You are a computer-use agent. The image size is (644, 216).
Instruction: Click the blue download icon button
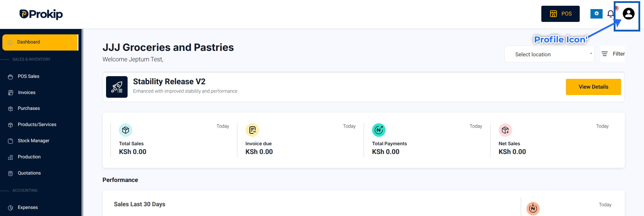pos(596,14)
